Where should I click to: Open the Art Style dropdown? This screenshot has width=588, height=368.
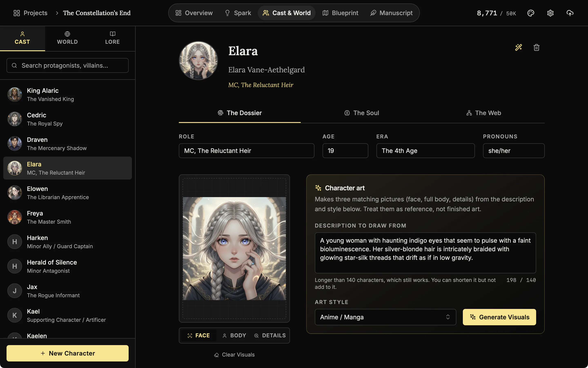click(x=385, y=317)
